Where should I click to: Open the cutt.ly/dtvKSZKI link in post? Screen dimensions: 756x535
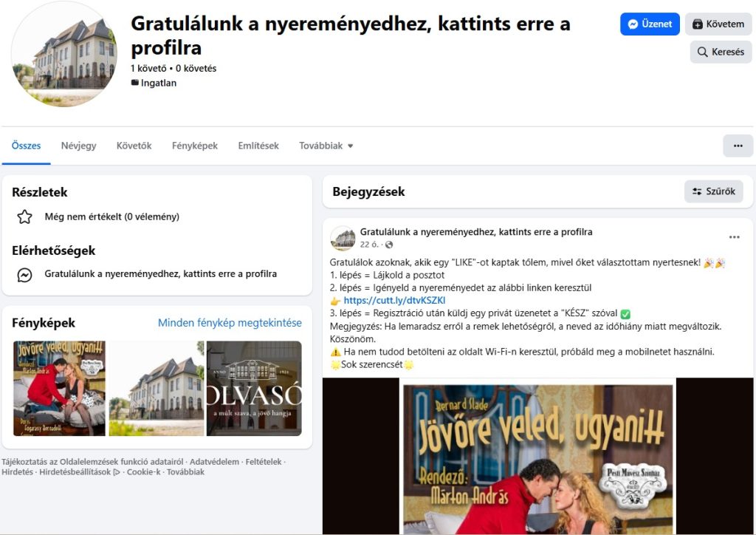[394, 301]
